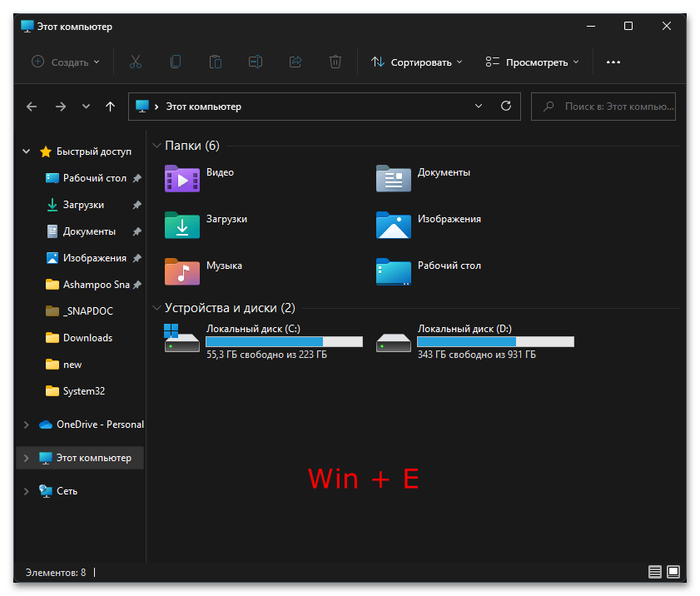Click the D: drive usage bar
The image size is (700, 596).
tap(495, 342)
